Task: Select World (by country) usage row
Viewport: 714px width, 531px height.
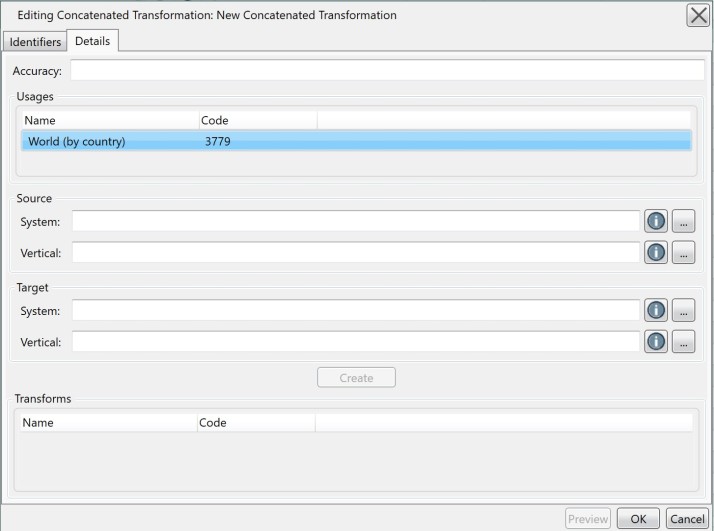Action: click(x=357, y=141)
